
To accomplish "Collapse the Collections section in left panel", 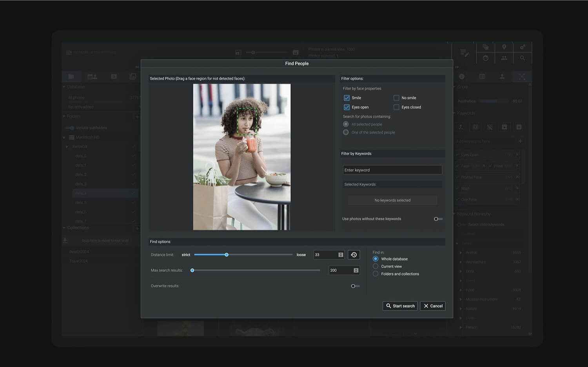I will point(64,227).
